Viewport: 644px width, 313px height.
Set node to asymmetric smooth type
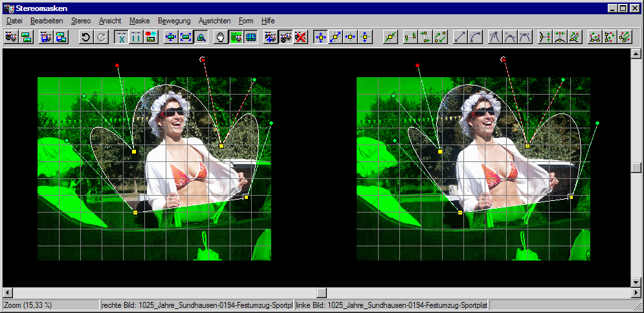pos(511,38)
